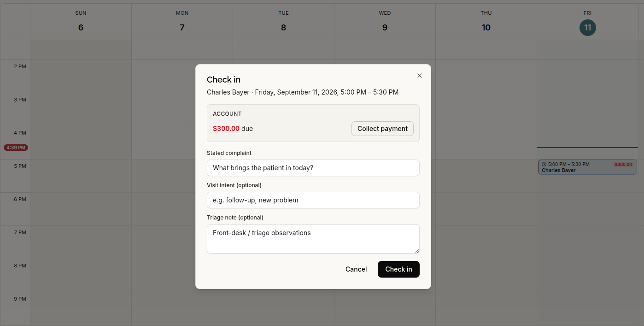Screen dimensions: 644x326
Task: Select Tuesday 8 column header
Action: [283, 22]
